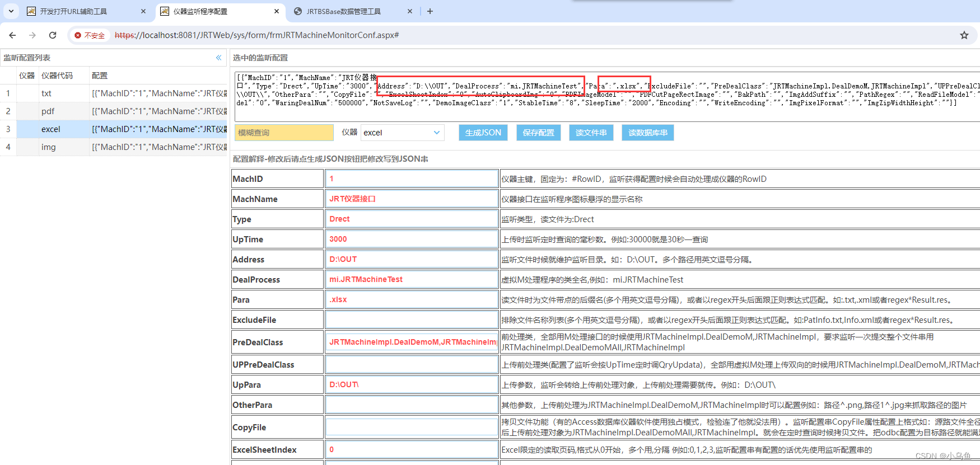
Task: Select the pdf row in config list
Action: click(113, 111)
